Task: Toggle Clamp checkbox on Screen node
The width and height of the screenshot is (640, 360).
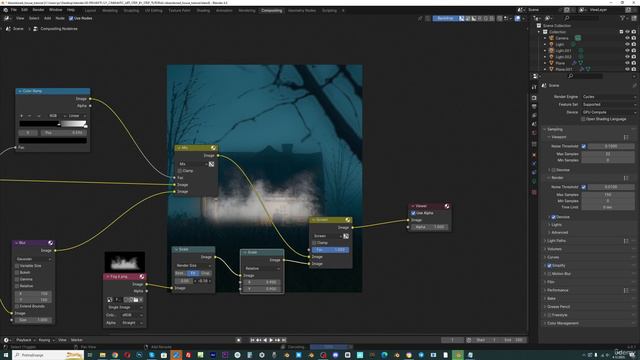Action: click(314, 243)
